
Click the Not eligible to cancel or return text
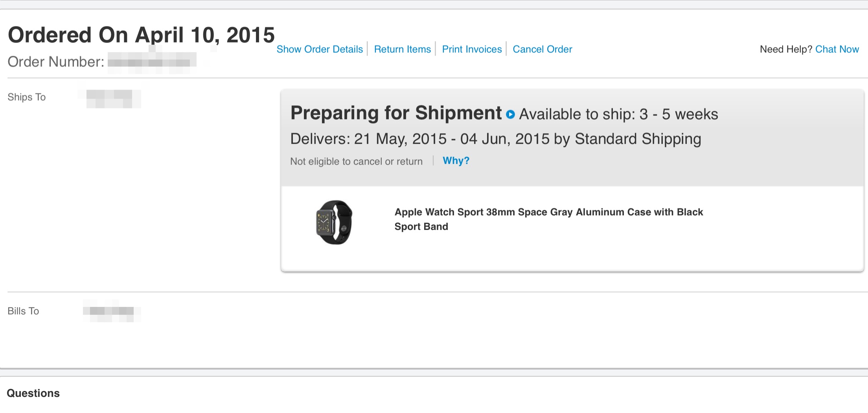[x=356, y=162]
